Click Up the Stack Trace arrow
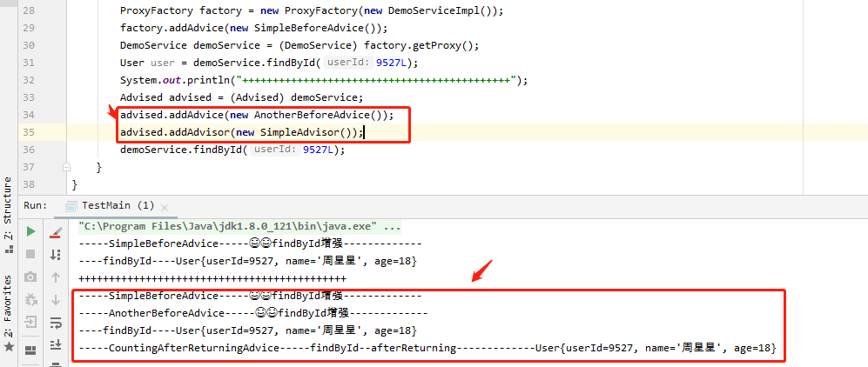868x367 pixels. [56, 277]
